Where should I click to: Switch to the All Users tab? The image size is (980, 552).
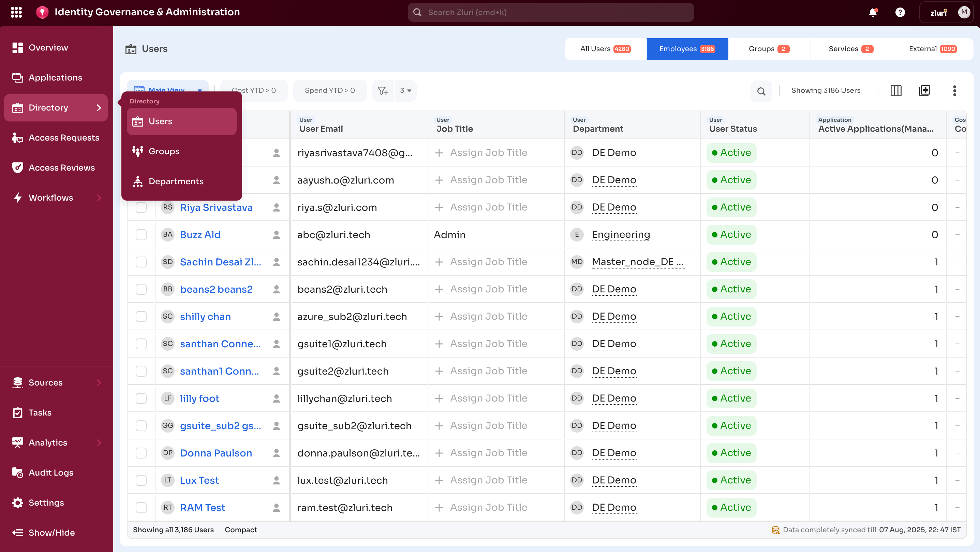[x=605, y=49]
